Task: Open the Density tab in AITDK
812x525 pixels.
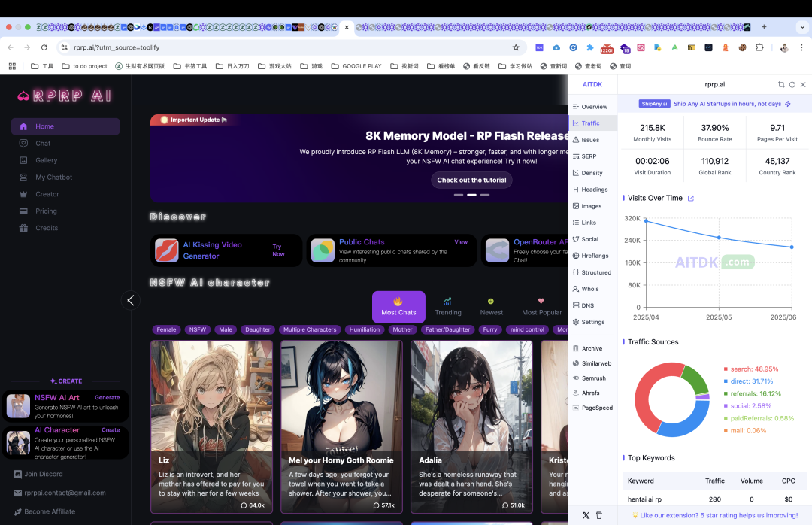Action: point(593,173)
